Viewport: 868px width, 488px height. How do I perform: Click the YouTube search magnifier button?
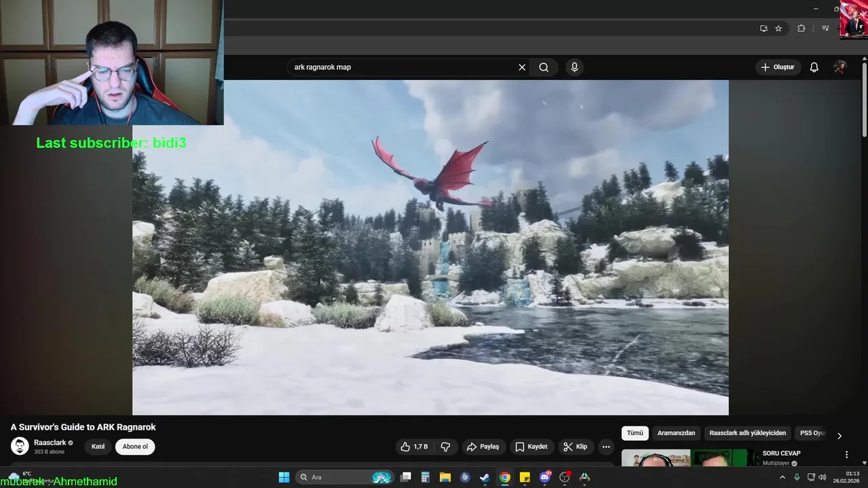544,67
